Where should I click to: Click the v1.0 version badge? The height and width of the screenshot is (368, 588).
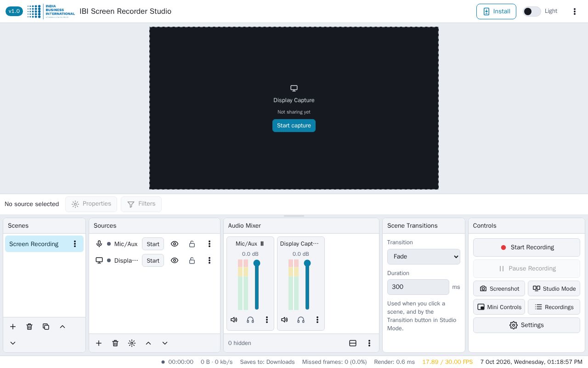point(14,11)
